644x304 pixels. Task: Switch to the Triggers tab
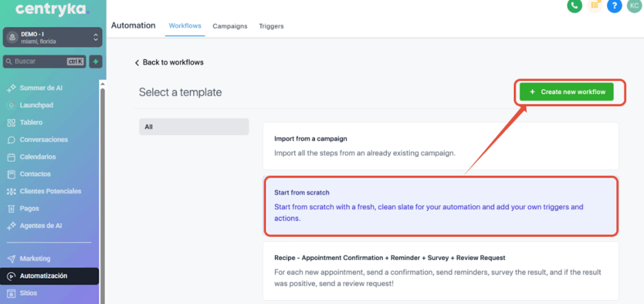tap(271, 26)
